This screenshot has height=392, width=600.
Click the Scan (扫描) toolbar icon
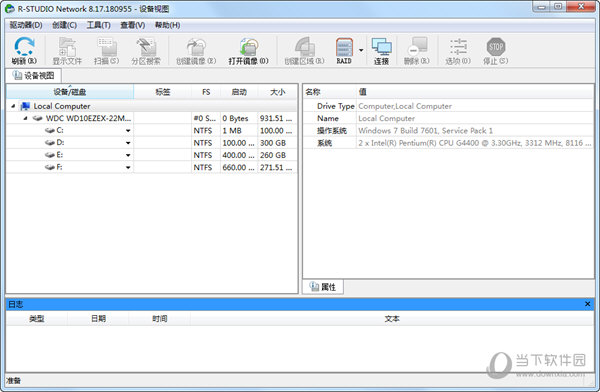pos(106,51)
